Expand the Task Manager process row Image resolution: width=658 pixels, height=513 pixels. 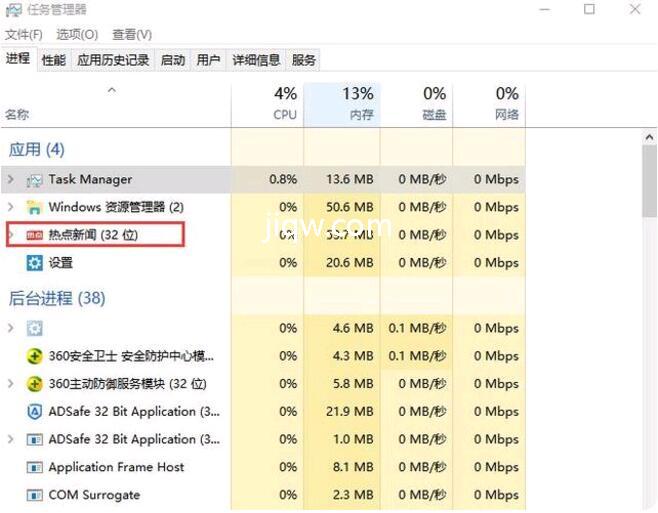(10, 180)
